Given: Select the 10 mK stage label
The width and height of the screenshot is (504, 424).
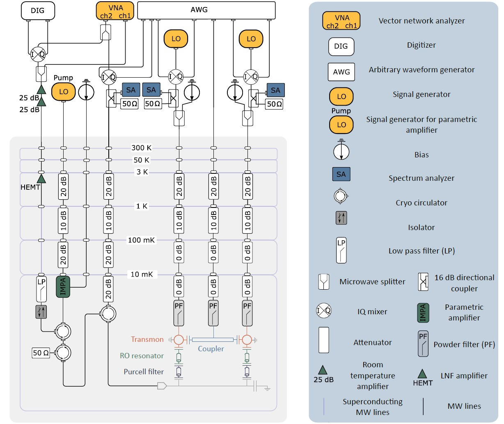Looking at the screenshot, I should pyautogui.click(x=142, y=274).
